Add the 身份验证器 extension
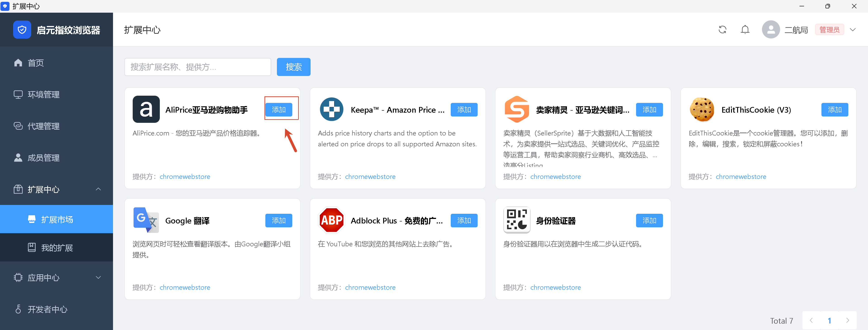 (649, 221)
